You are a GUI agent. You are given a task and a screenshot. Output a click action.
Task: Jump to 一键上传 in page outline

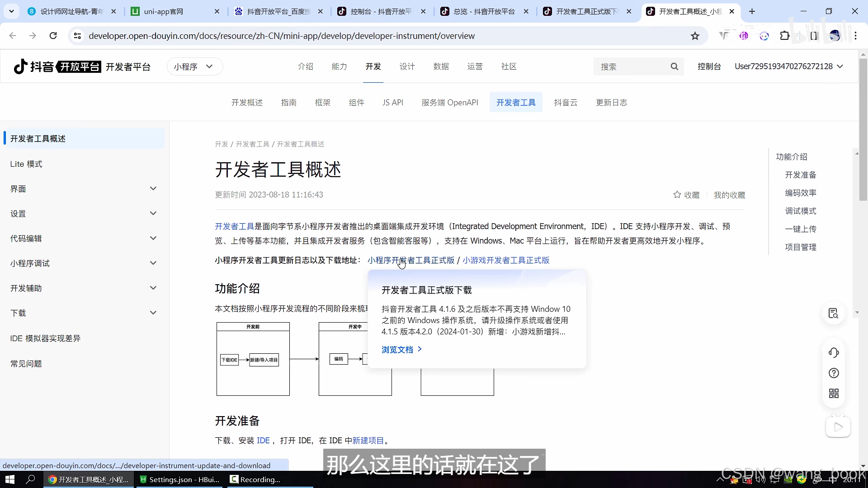point(801,229)
